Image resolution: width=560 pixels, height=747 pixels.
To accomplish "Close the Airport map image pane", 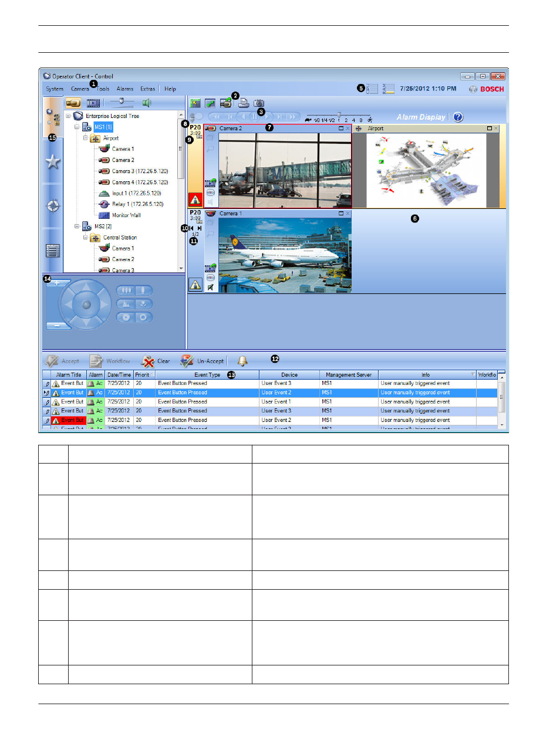I will [496, 128].
